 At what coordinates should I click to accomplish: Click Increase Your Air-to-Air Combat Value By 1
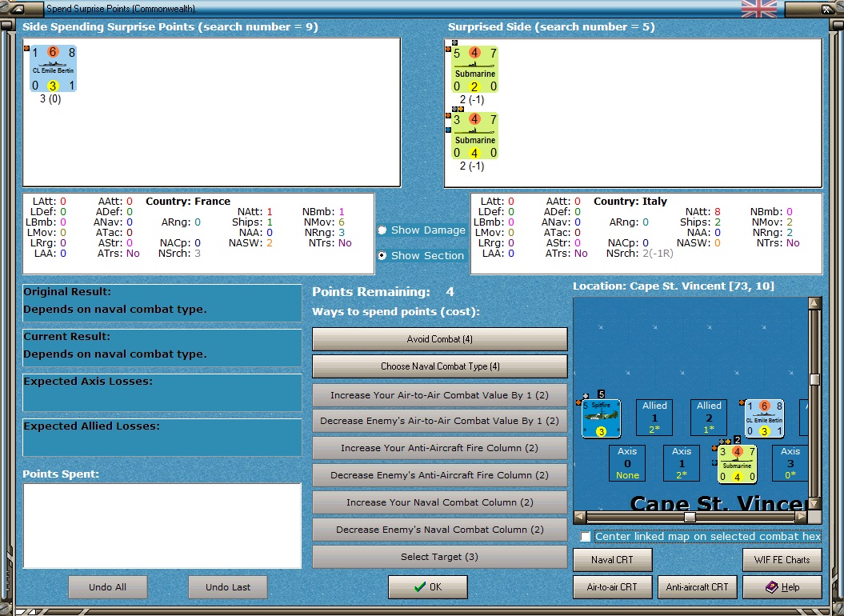click(x=440, y=395)
